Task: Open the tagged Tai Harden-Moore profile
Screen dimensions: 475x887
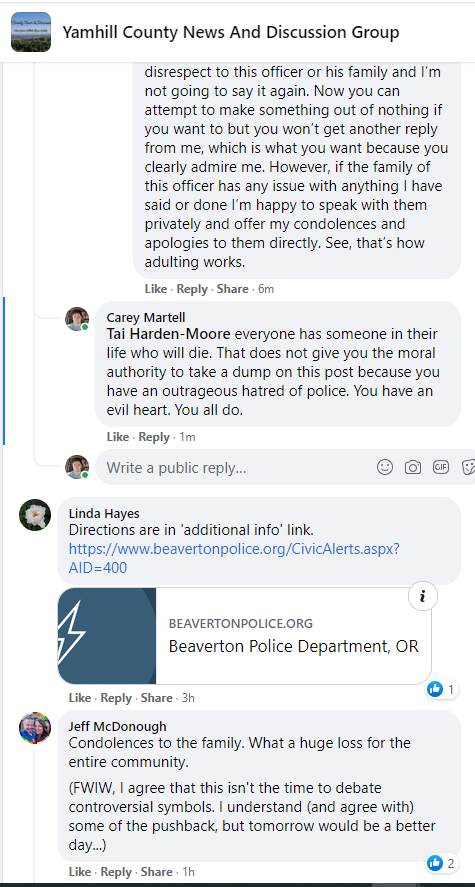Action: coord(169,334)
